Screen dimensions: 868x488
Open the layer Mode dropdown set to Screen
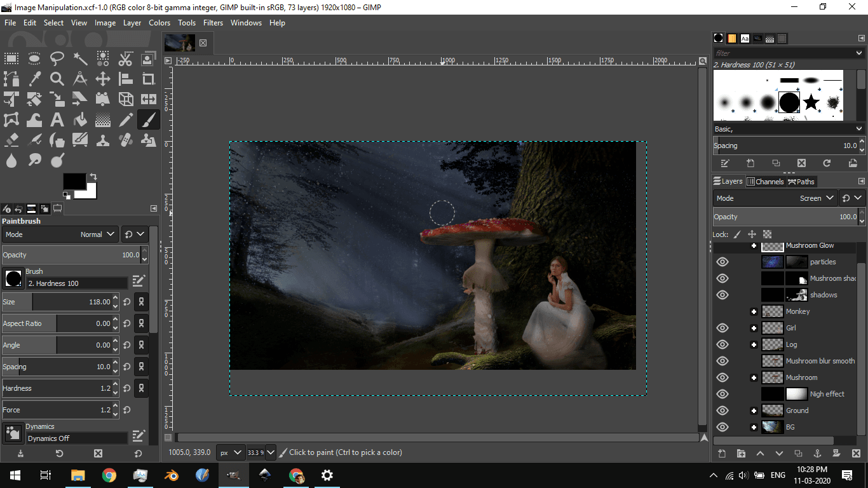pyautogui.click(x=815, y=198)
